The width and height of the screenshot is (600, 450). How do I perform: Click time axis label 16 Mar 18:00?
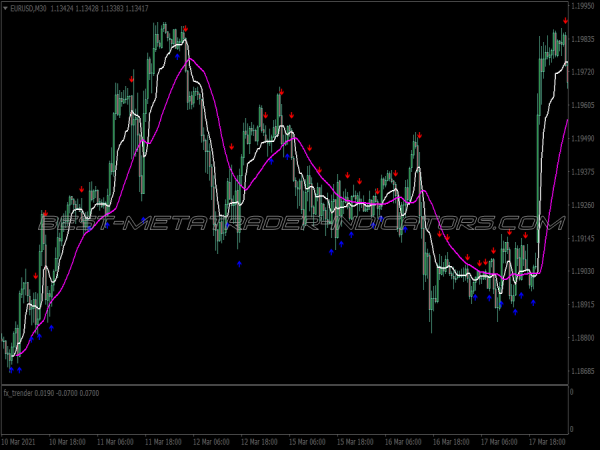click(x=451, y=442)
